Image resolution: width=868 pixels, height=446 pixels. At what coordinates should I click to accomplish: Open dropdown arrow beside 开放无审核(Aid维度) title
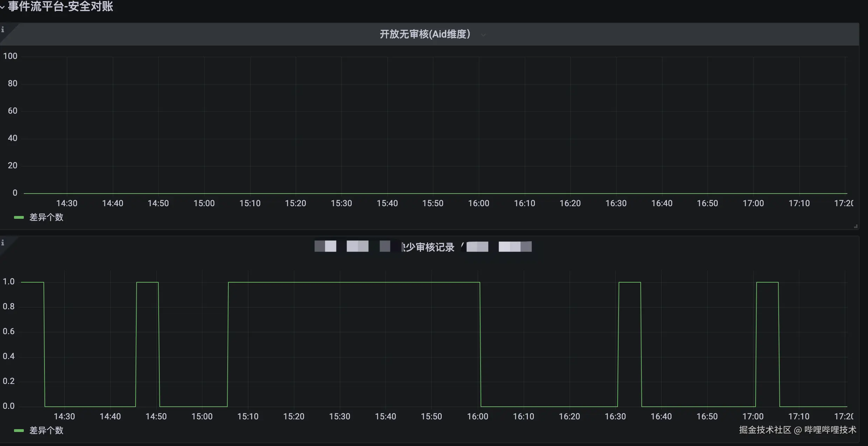(x=483, y=35)
